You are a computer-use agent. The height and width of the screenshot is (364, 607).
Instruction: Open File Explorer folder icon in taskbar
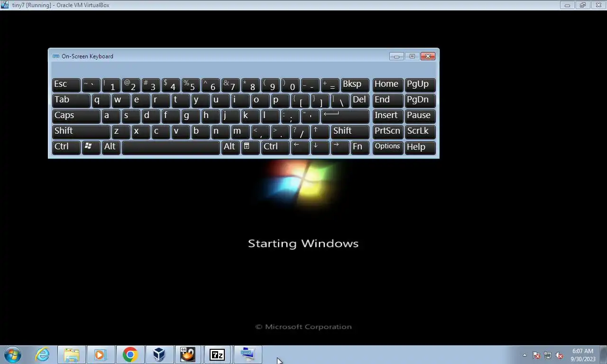72,355
